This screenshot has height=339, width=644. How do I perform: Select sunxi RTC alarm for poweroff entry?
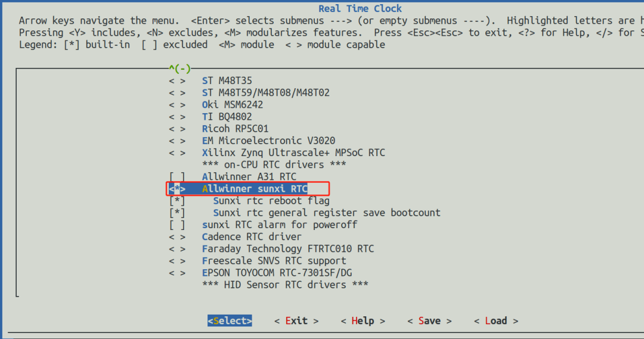coord(280,225)
